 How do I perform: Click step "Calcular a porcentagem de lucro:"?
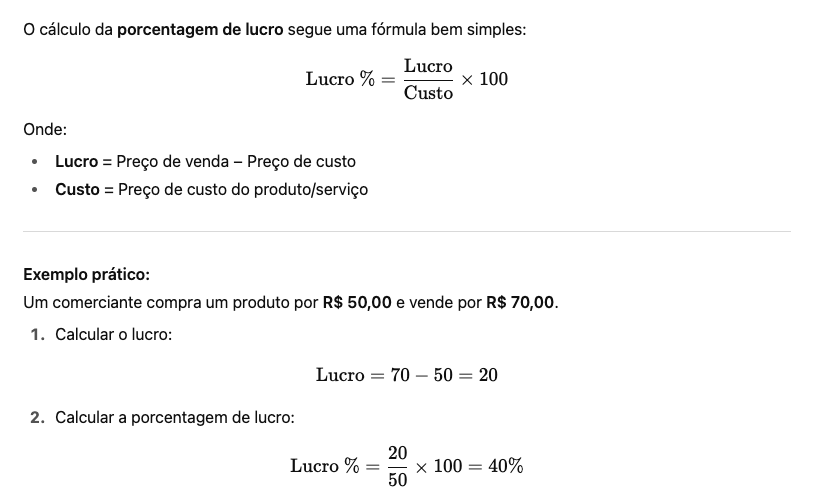coord(175,417)
